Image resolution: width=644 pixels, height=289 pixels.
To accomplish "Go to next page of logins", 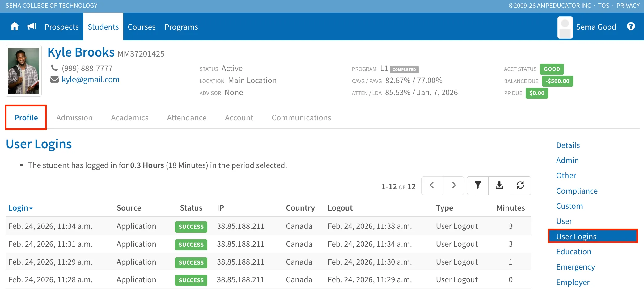I will [x=453, y=185].
